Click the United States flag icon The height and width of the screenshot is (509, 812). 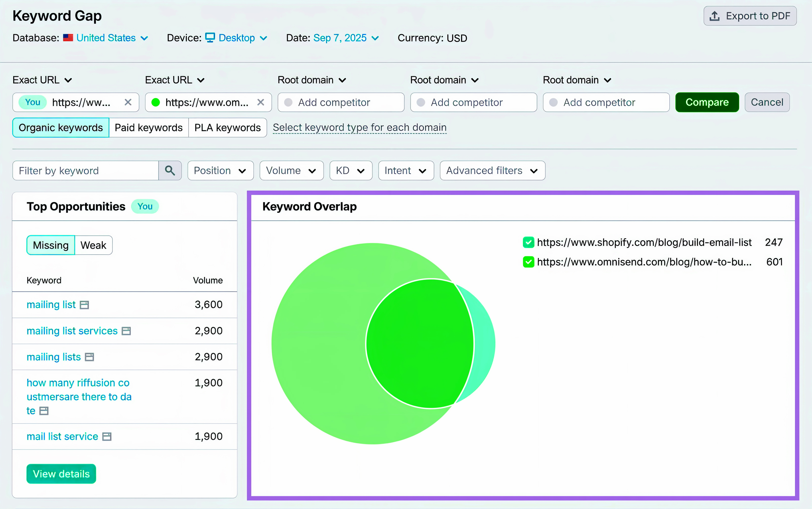coord(69,38)
